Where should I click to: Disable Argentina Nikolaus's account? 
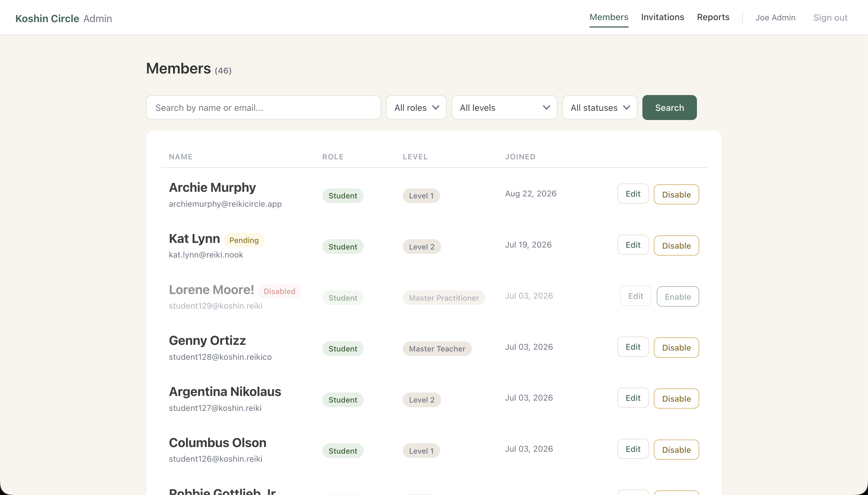point(676,399)
